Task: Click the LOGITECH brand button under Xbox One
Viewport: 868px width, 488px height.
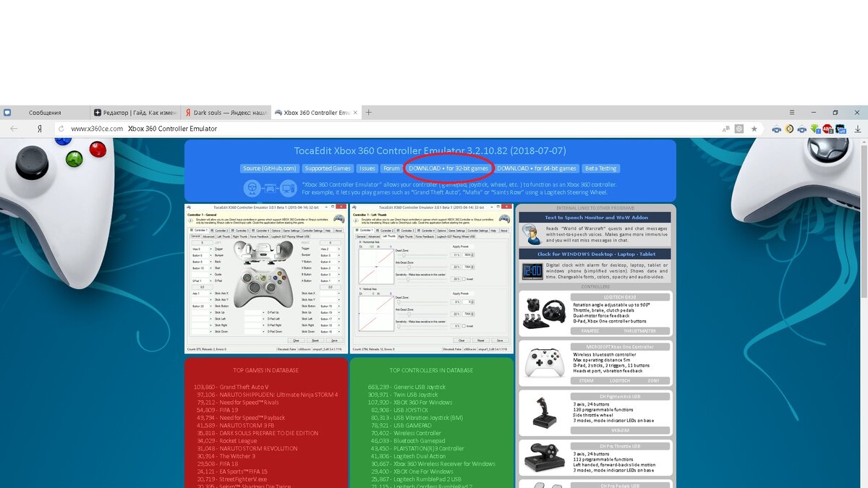Action: [619, 380]
